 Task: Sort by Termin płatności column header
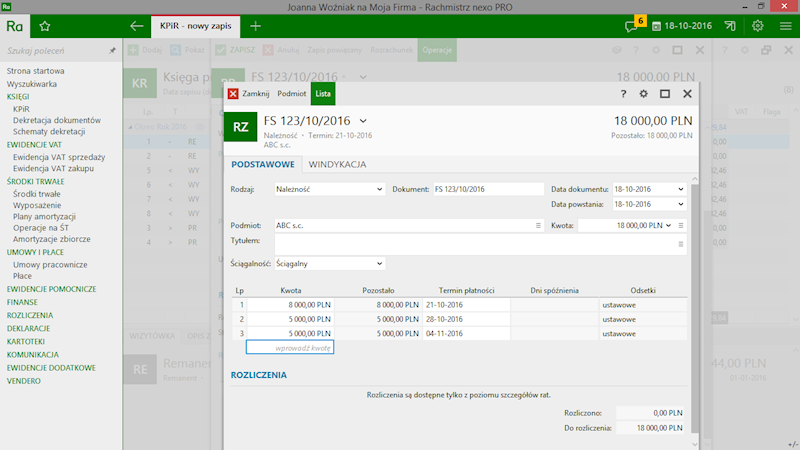point(466,290)
